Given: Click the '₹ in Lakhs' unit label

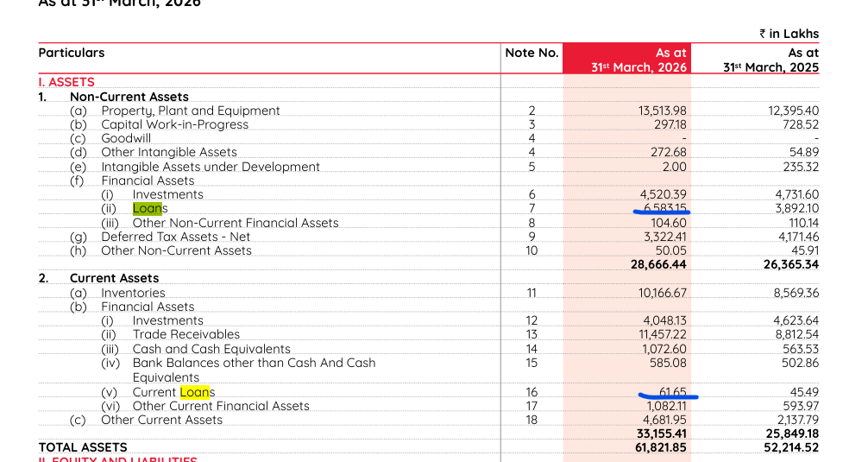Looking at the screenshot, I should click(789, 34).
